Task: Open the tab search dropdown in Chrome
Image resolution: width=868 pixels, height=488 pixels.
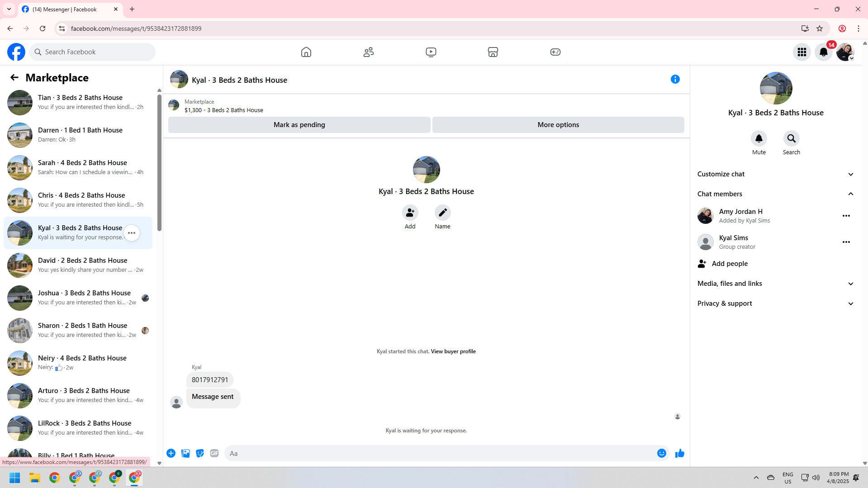Action: coord(9,9)
